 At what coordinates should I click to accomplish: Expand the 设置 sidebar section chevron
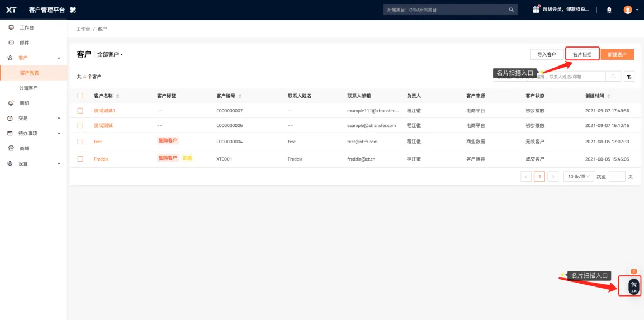coord(59,163)
